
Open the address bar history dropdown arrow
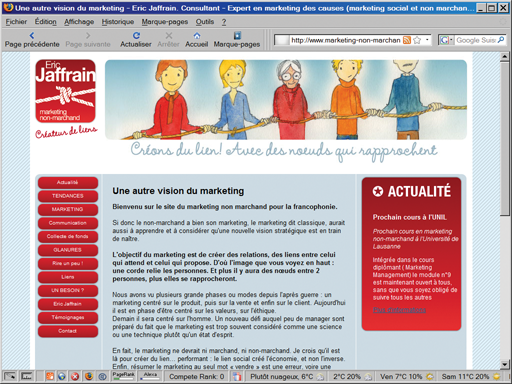[427, 40]
